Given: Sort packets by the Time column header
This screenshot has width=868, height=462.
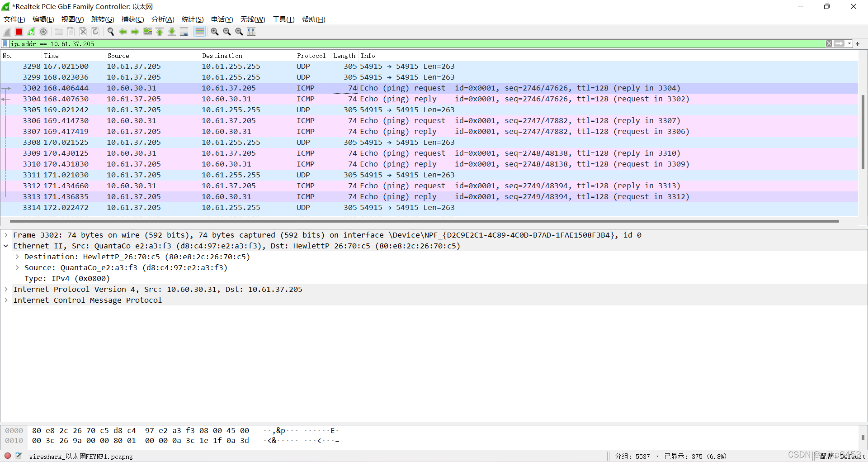Looking at the screenshot, I should coord(73,56).
